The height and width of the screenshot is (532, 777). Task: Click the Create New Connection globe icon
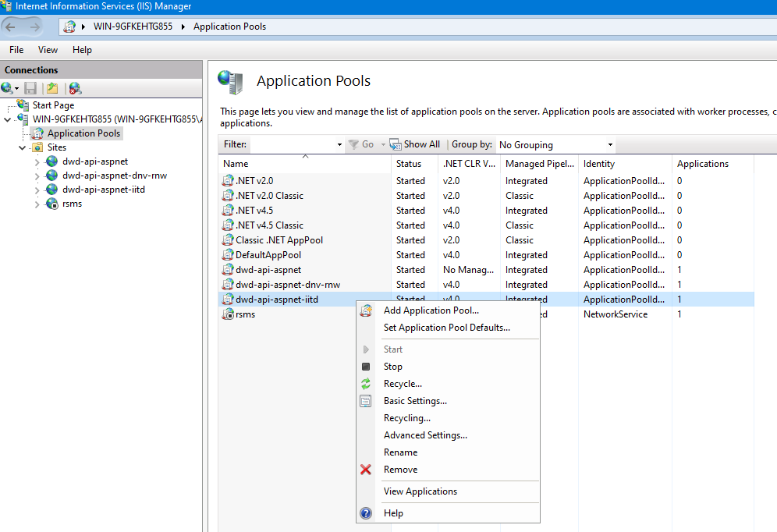pos(8,88)
